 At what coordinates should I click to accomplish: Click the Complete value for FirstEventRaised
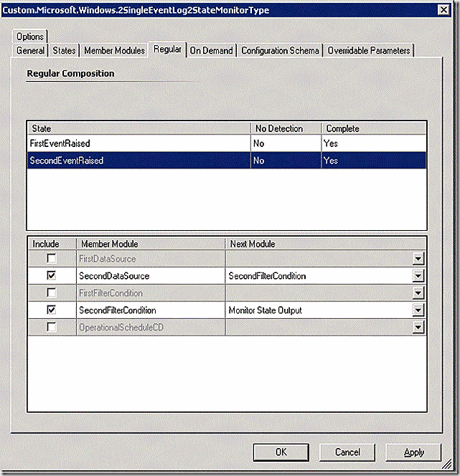click(331, 143)
